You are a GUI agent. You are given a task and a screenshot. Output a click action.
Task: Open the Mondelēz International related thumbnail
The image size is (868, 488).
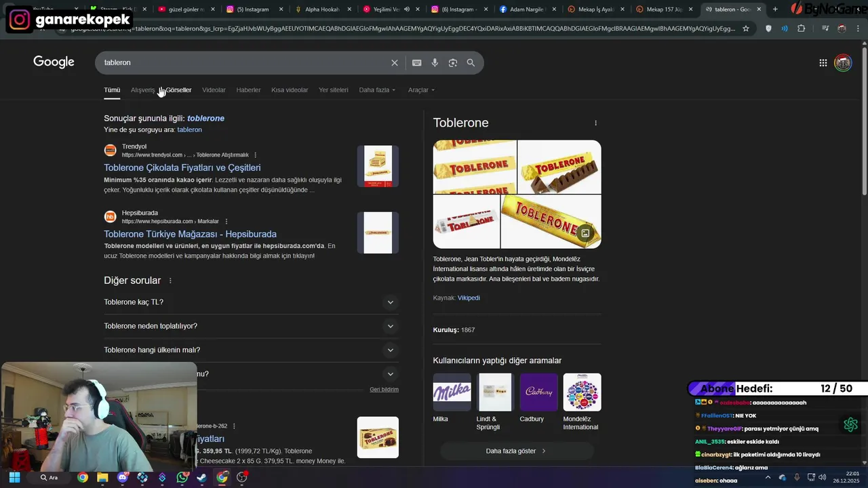582,392
